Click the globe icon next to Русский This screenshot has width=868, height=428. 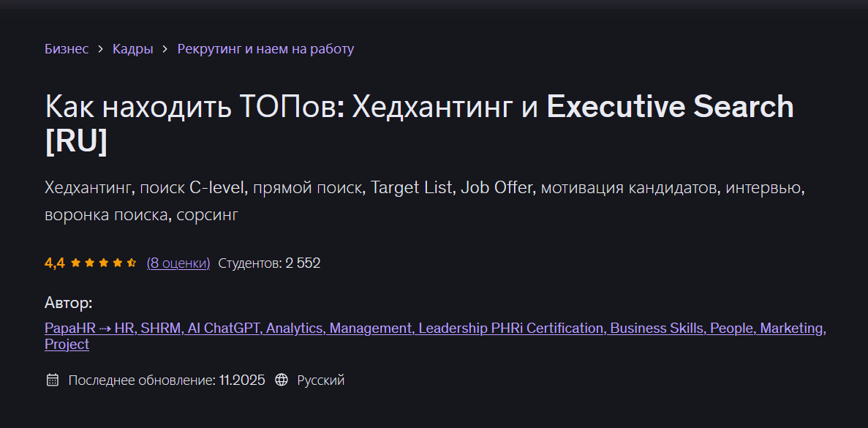tap(282, 380)
